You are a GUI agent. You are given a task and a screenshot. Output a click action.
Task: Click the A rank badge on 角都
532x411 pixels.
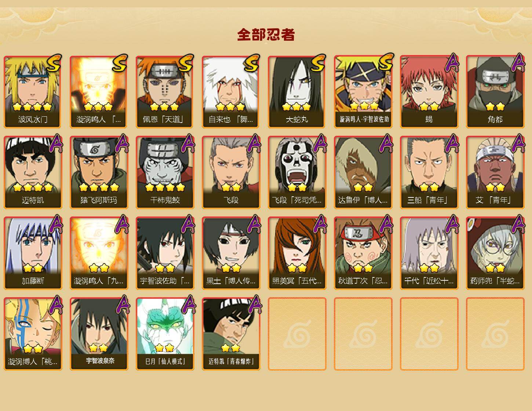518,62
